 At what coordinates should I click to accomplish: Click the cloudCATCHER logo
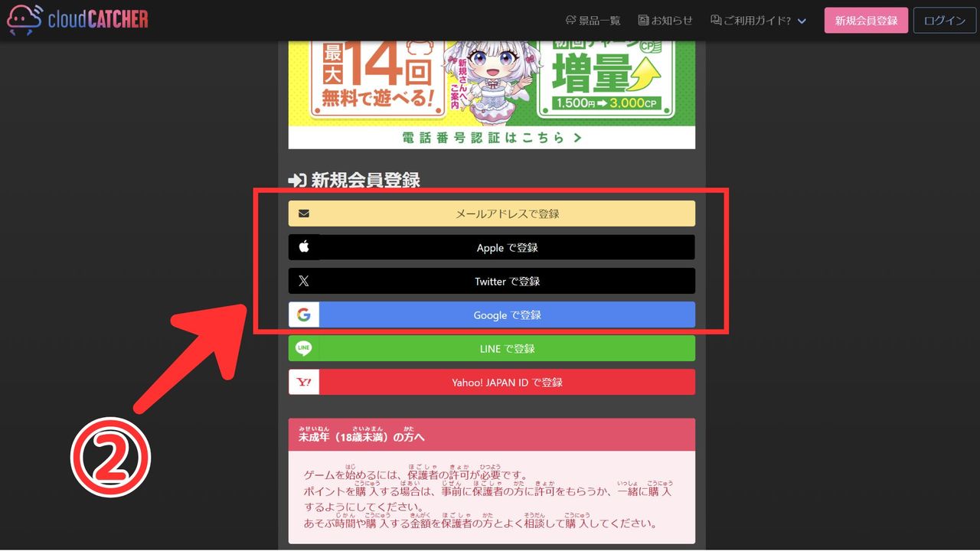77,20
